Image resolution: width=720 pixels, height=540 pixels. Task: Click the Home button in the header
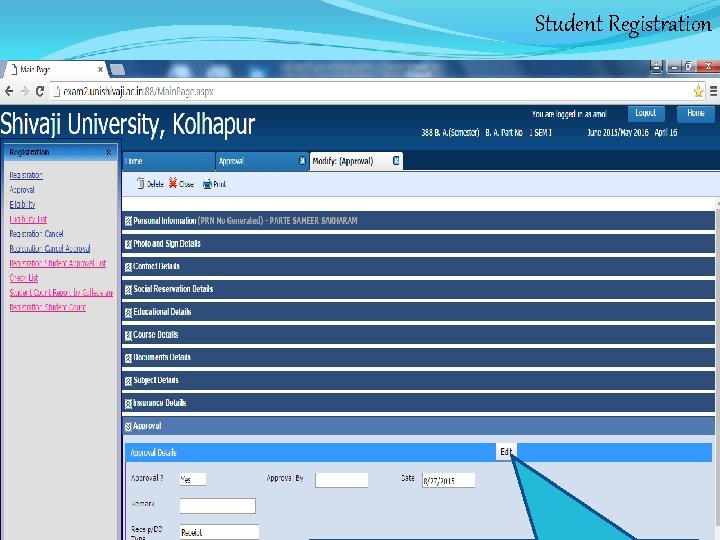pyautogui.click(x=696, y=113)
